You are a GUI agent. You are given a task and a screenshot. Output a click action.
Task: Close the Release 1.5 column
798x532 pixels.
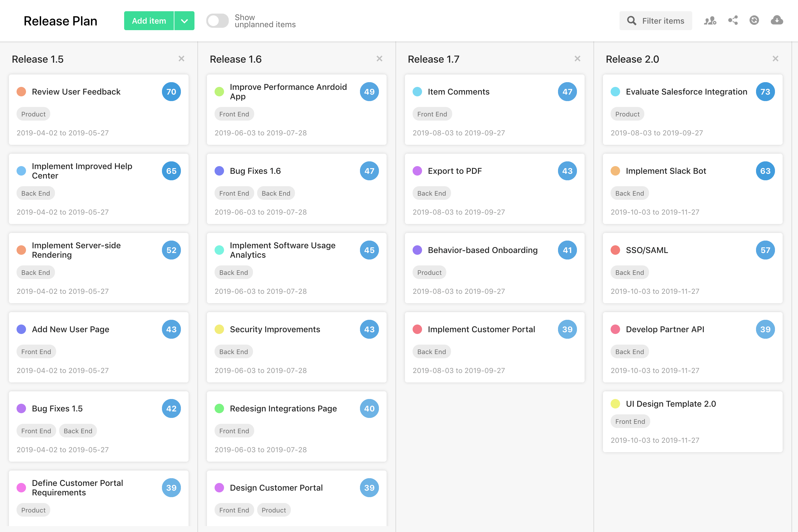pyautogui.click(x=181, y=58)
